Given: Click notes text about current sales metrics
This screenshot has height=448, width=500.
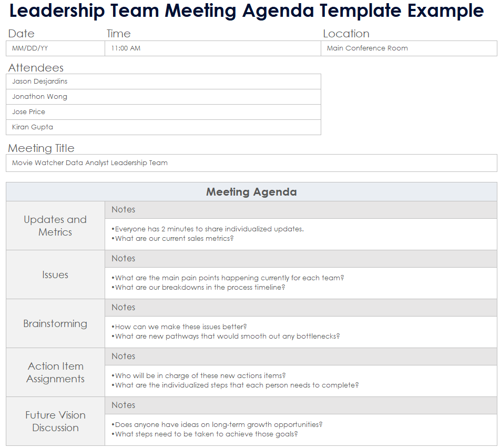Looking at the screenshot, I should (173, 239).
